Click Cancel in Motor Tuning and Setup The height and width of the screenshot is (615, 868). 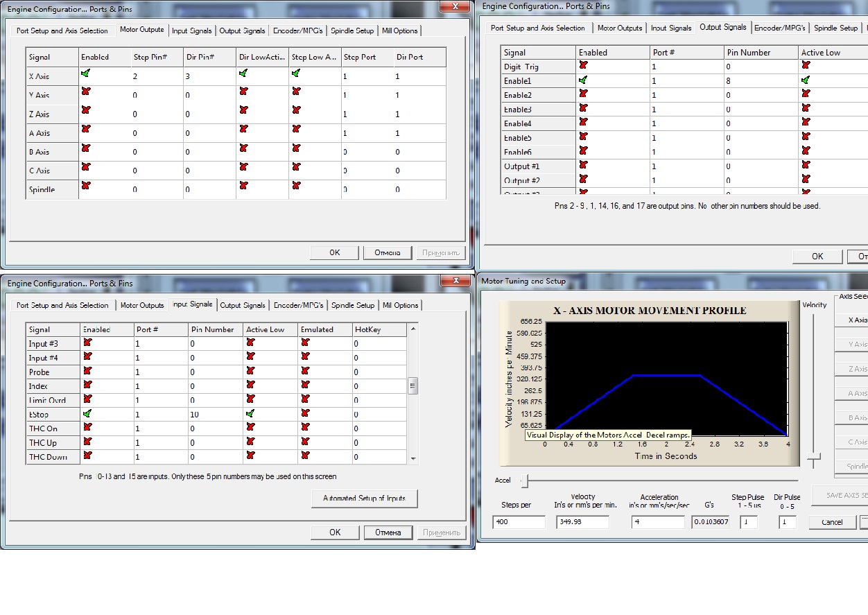(832, 522)
